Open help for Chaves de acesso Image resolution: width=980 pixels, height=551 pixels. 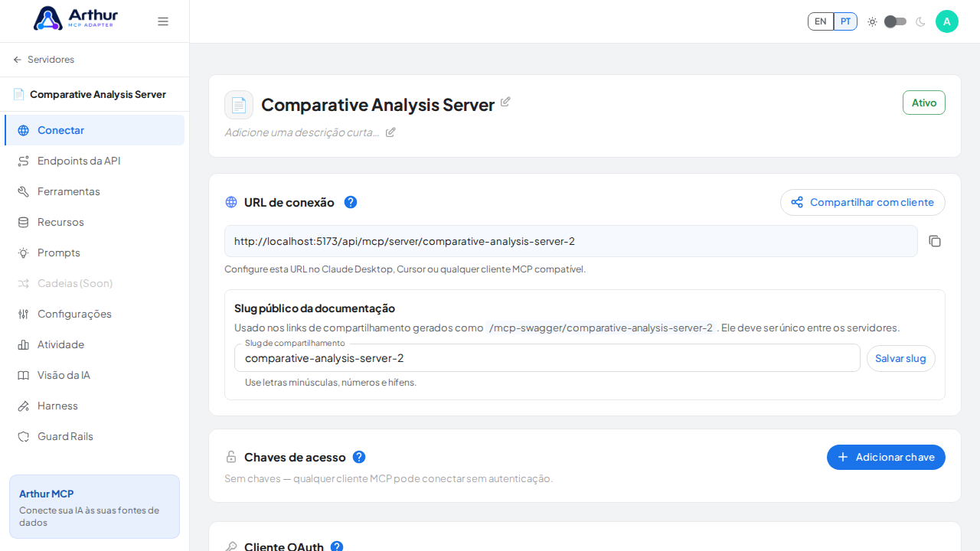359,457
